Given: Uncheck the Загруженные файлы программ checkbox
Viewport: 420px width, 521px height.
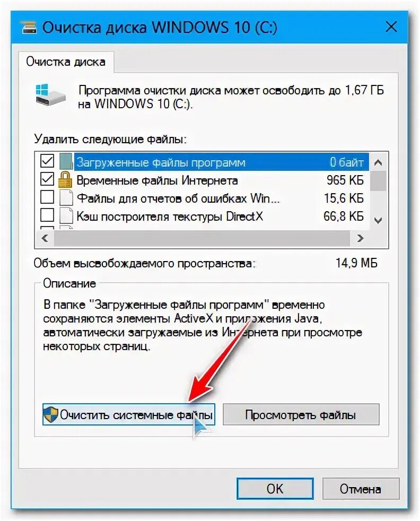Looking at the screenshot, I should tap(47, 161).
